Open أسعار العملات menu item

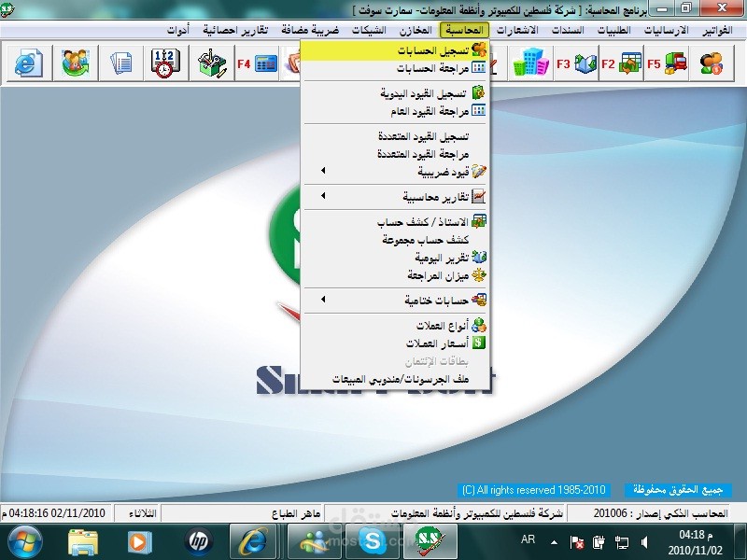click(x=395, y=343)
